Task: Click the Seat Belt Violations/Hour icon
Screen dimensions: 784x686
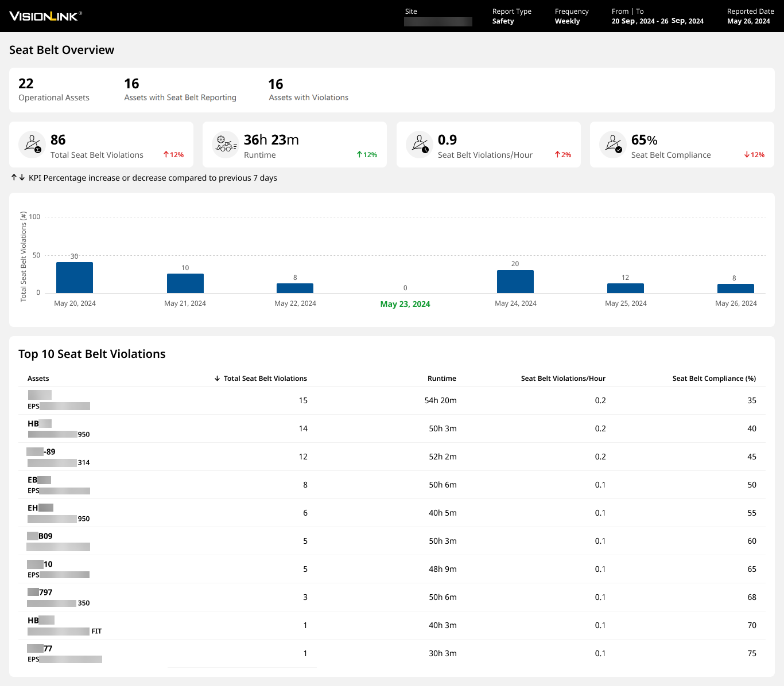Action: point(420,144)
